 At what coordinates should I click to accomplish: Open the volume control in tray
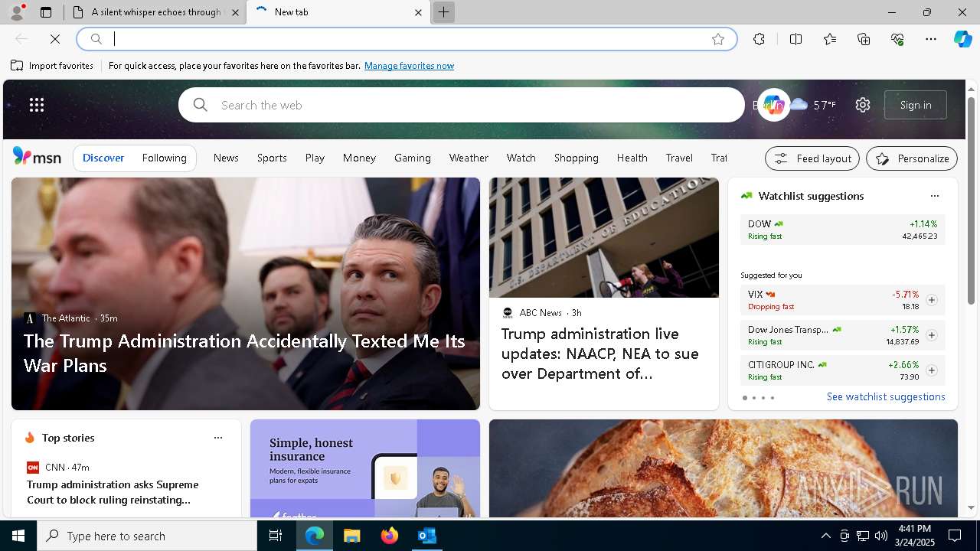880,536
